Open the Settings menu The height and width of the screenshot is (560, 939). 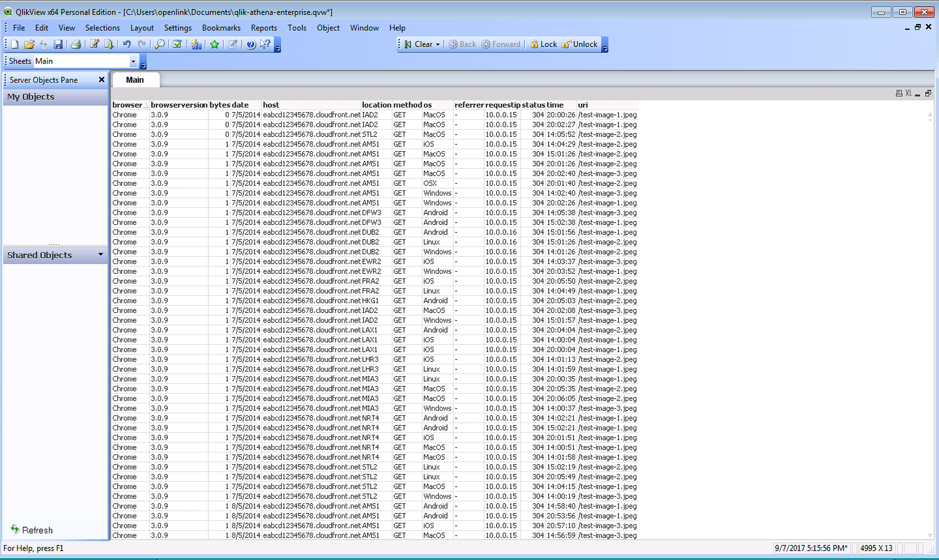click(x=178, y=28)
